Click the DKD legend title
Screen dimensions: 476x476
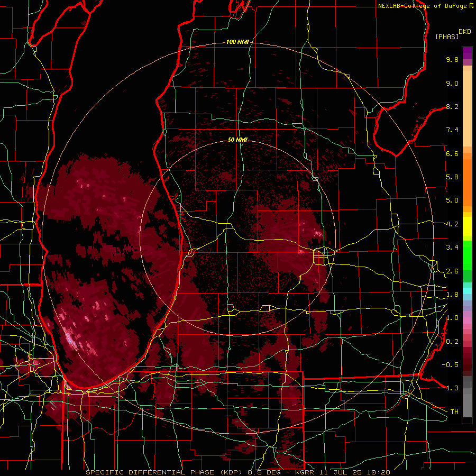coord(465,32)
